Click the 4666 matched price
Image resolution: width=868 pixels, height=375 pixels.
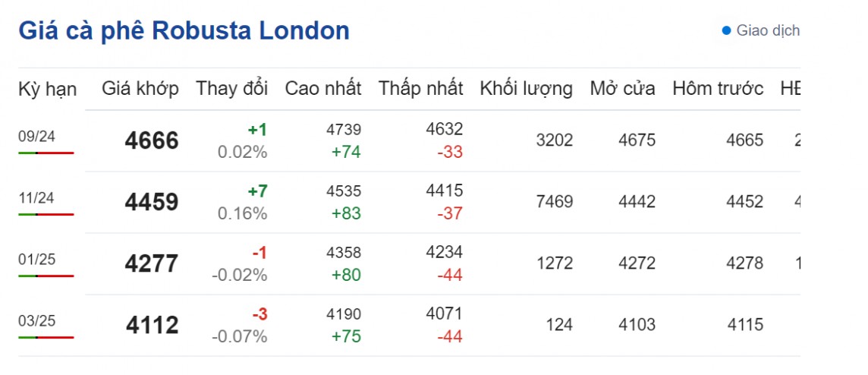(153, 141)
